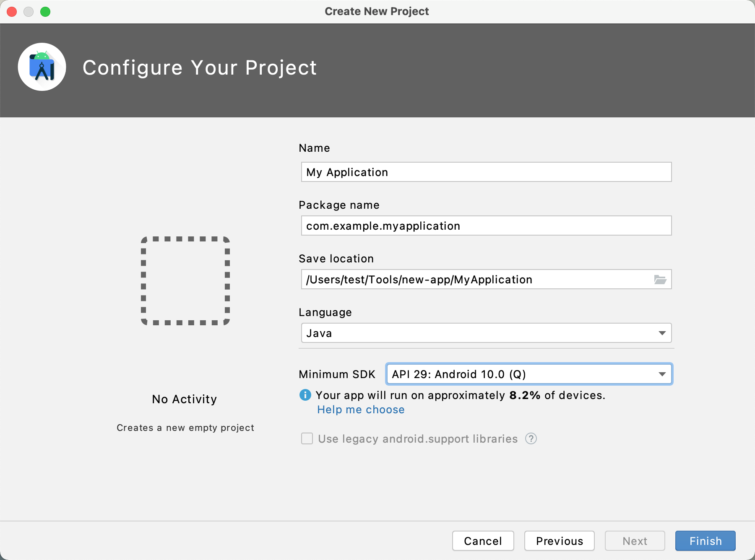755x560 pixels.
Task: Click the blue info icon near device percentage
Action: point(305,395)
